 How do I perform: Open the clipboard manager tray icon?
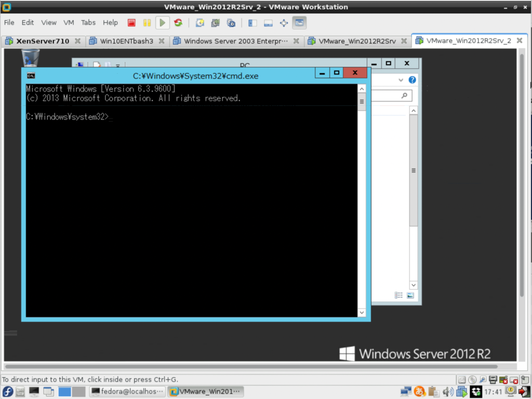point(433,392)
